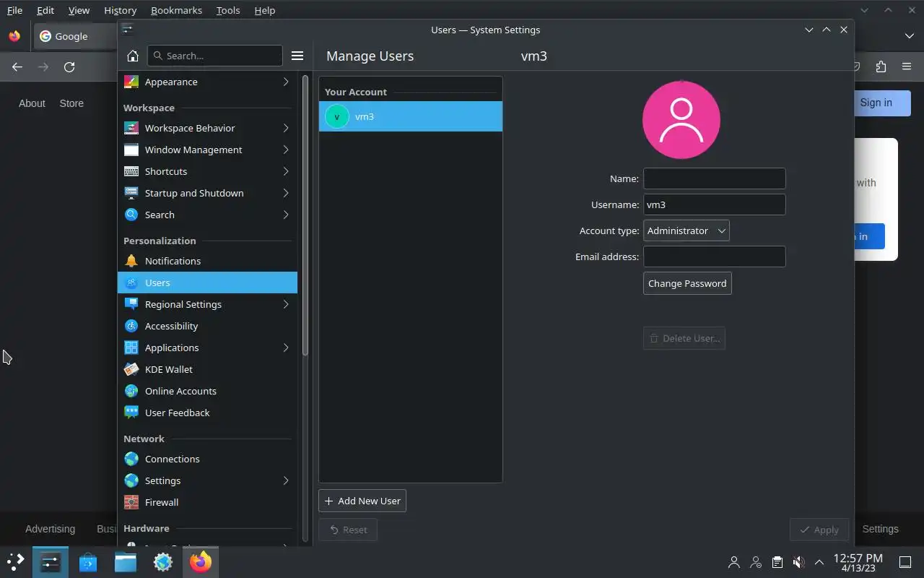
Task: Click the vm3 user avatar in list
Action: [x=337, y=116]
